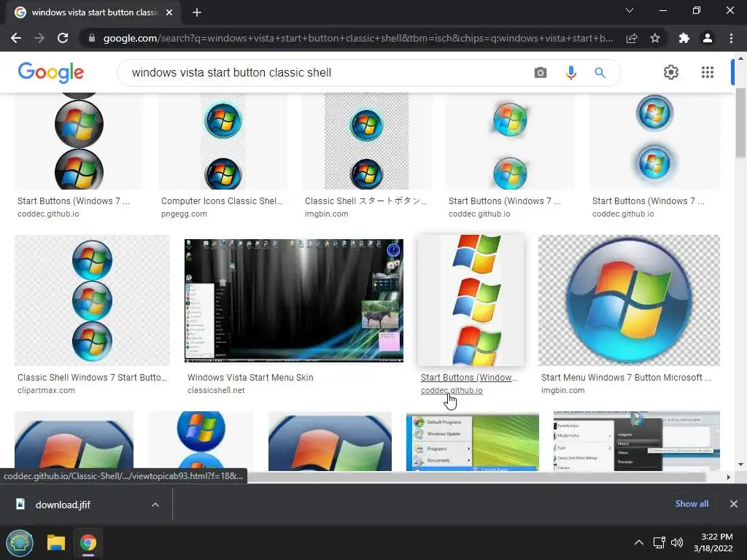The height and width of the screenshot is (560, 747).
Task: Open the dark menu screenshot thumbnail in bottom row
Action: coord(637,441)
